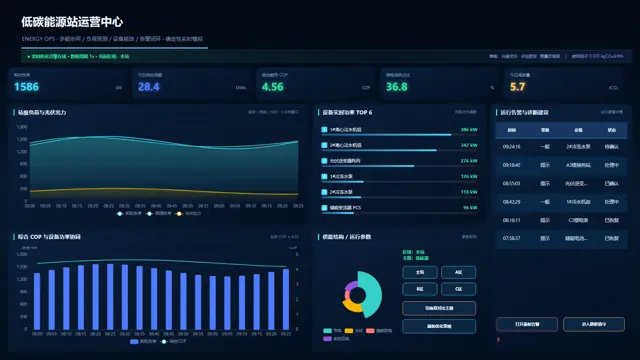Viewport: 640px width, 360px height.
Task: Click the rank icon of the 118 kW device
Action: click(x=324, y=192)
